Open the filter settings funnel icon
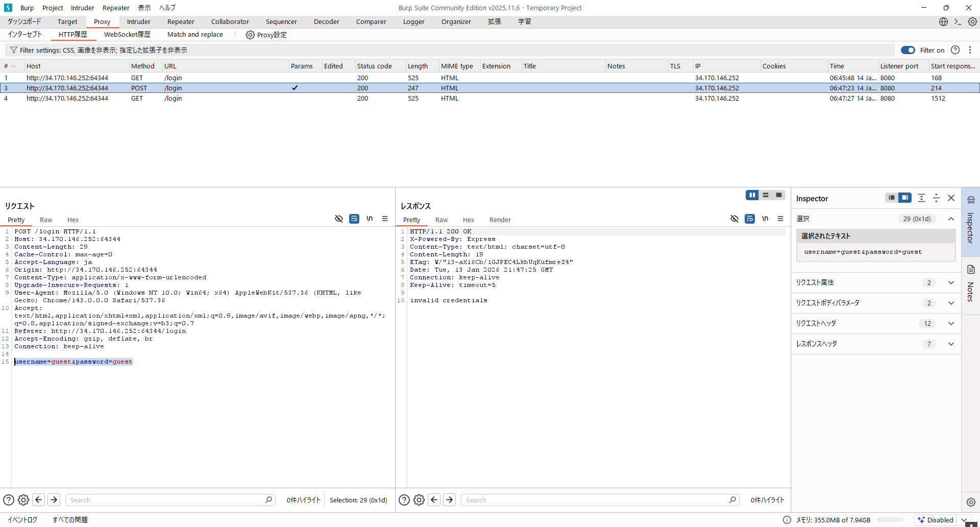 coord(14,50)
